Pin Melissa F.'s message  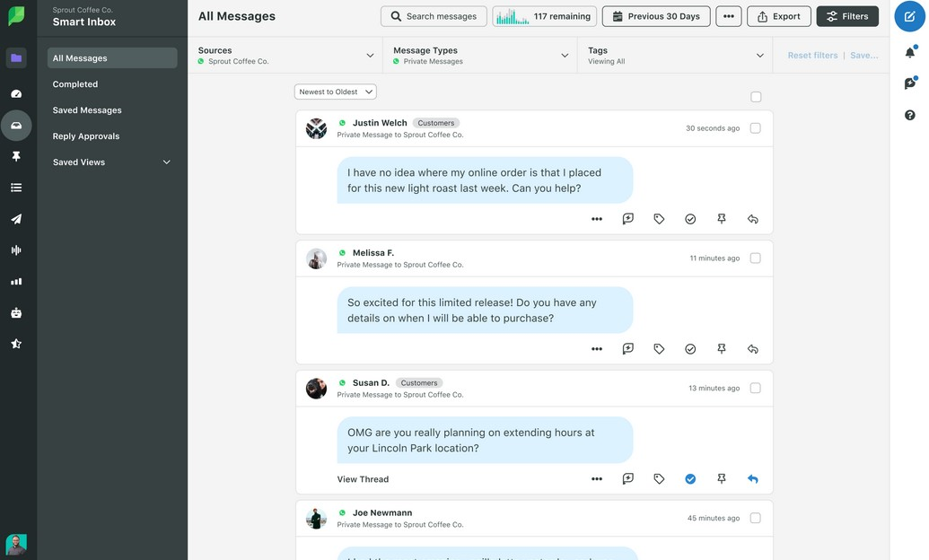pos(722,349)
